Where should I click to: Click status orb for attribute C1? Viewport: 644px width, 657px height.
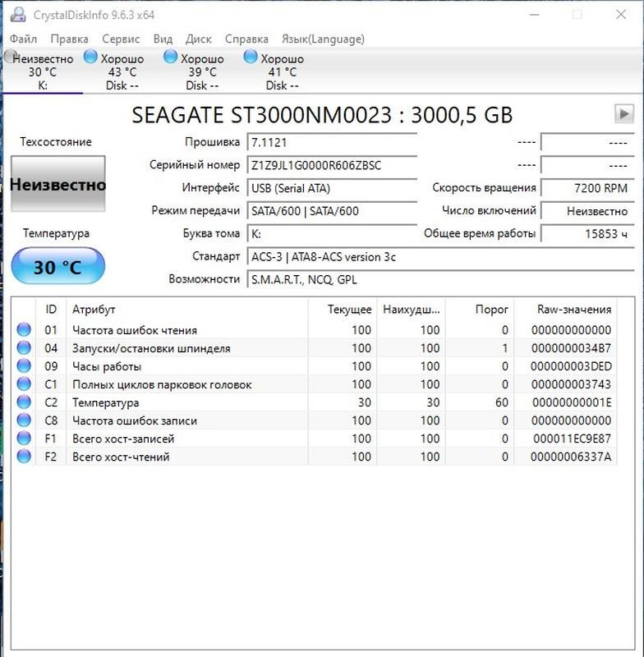[24, 384]
